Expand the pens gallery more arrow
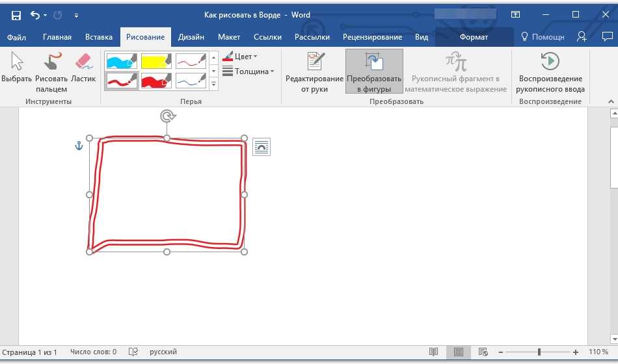The width and height of the screenshot is (618, 364). 214,85
